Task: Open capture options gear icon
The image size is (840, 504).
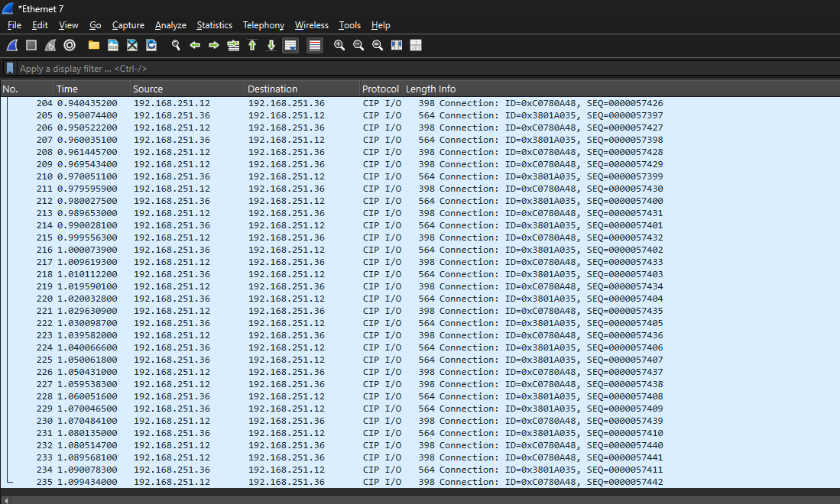Action: [x=70, y=46]
